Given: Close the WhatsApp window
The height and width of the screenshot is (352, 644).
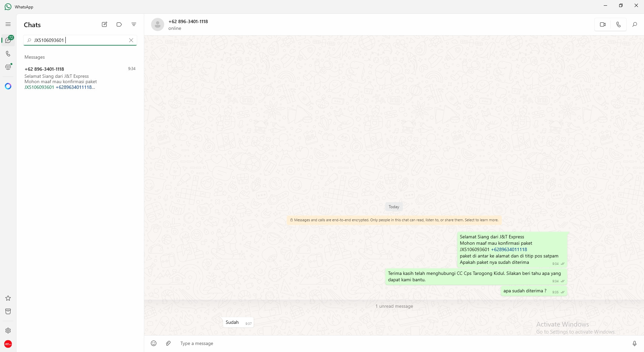Looking at the screenshot, I should coord(636,6).
